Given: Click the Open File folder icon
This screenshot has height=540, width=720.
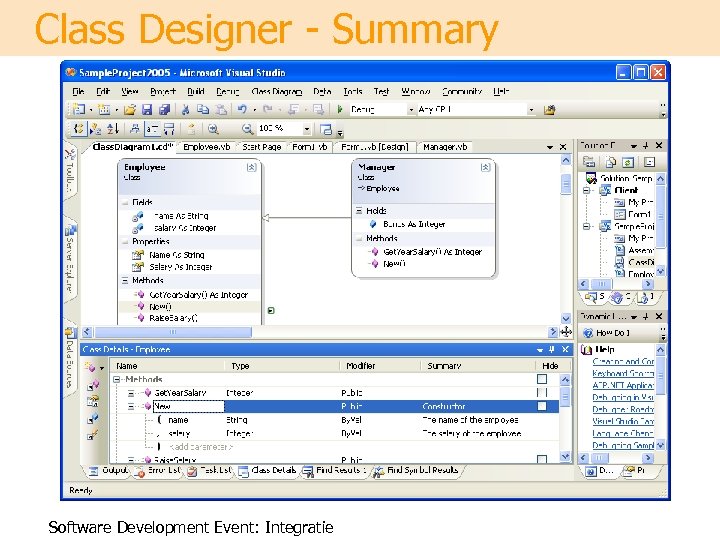Looking at the screenshot, I should pyautogui.click(x=130, y=110).
